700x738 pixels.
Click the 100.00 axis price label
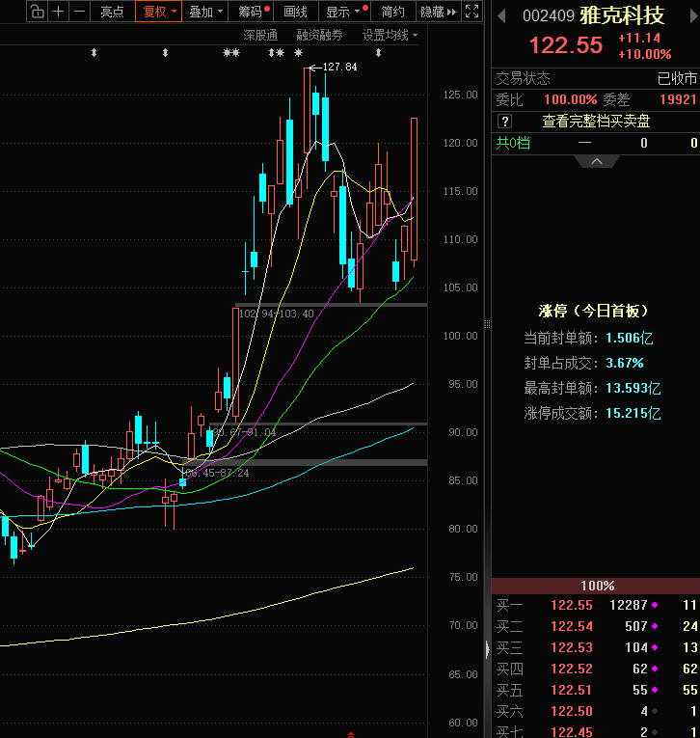(460, 336)
